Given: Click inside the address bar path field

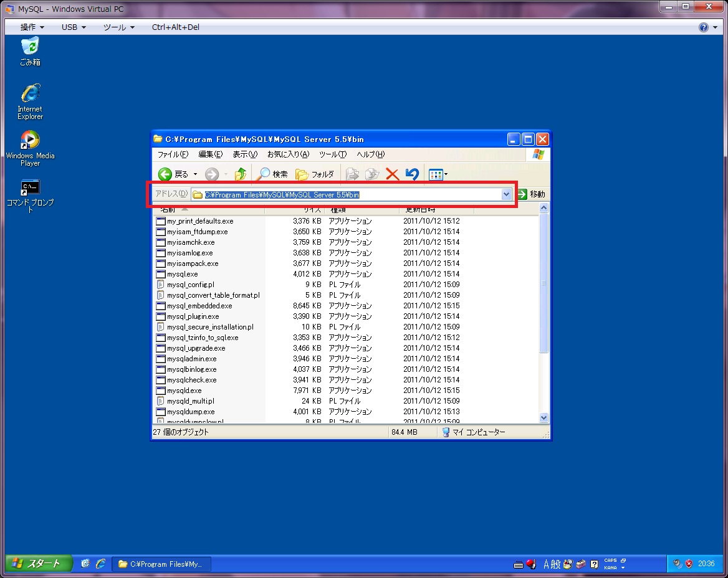Looking at the screenshot, I should point(351,195).
